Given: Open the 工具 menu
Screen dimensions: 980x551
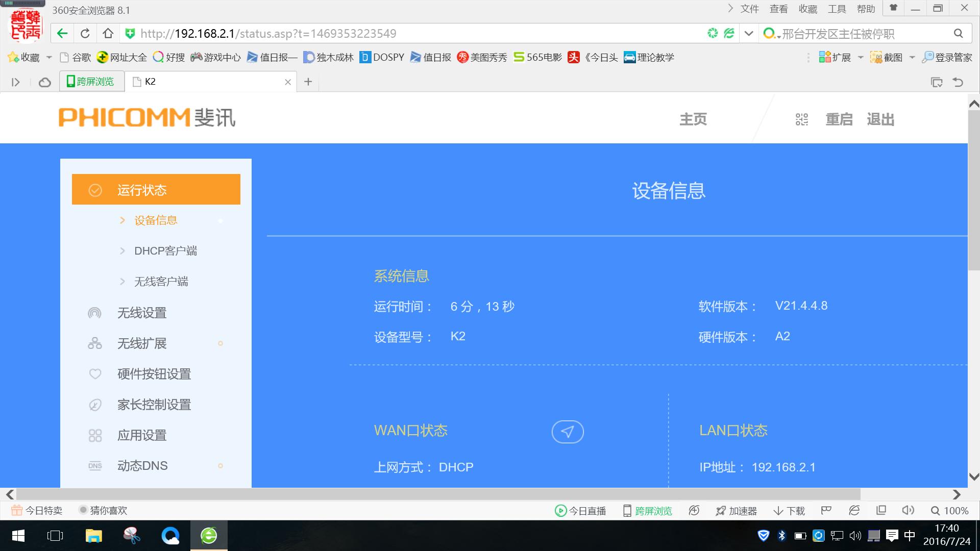Looking at the screenshot, I should point(837,8).
